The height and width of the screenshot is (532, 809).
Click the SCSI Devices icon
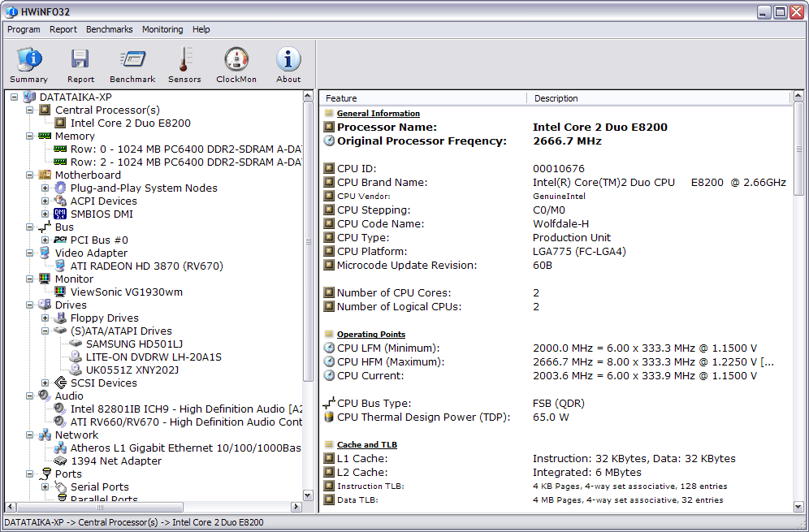pyautogui.click(x=60, y=383)
